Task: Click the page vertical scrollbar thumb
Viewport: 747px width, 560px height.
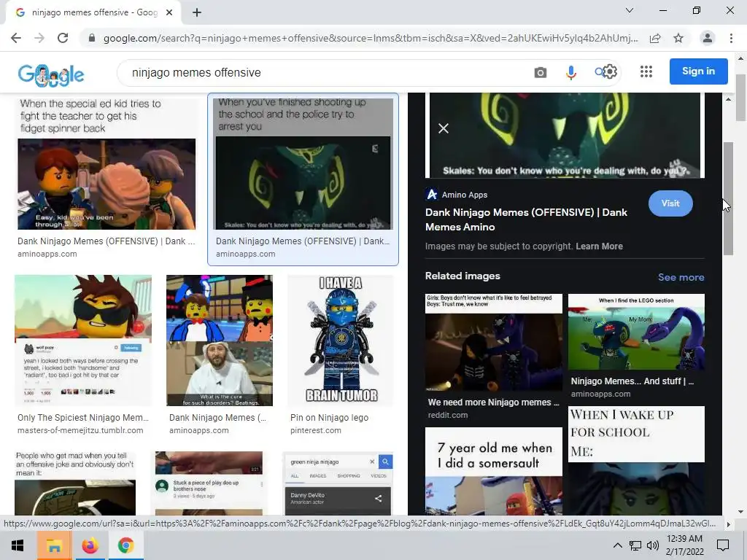Action: 741,98
